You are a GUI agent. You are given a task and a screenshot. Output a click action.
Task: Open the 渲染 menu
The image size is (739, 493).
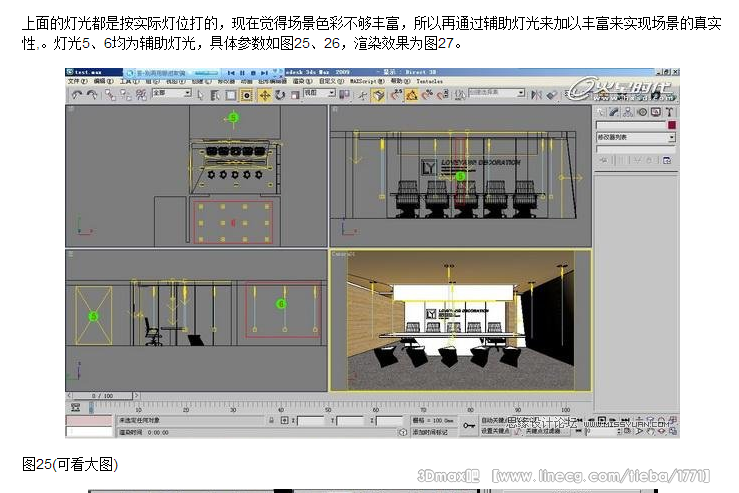point(303,82)
